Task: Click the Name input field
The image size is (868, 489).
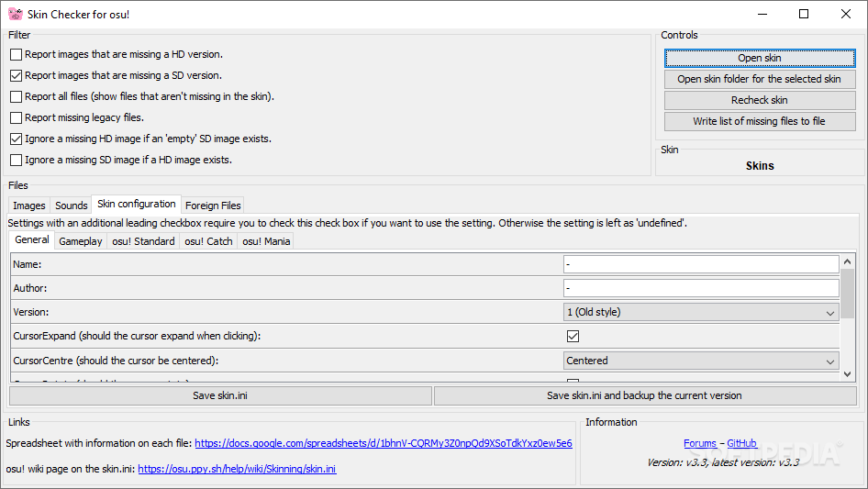Action: pos(701,264)
